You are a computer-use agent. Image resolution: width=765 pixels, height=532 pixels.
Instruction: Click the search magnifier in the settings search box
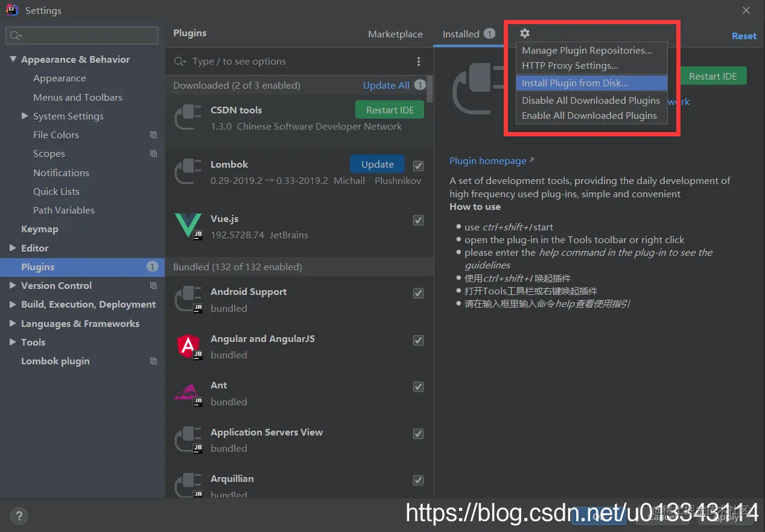coord(16,36)
